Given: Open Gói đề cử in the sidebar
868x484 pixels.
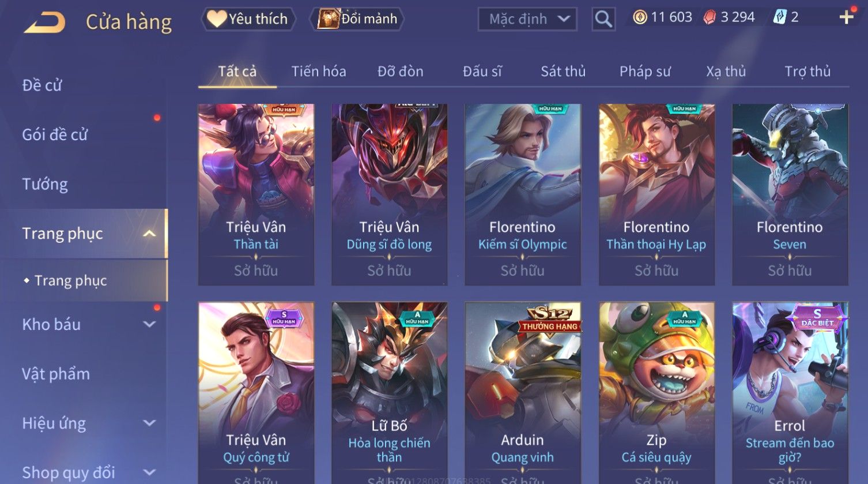Looking at the screenshot, I should tap(55, 134).
